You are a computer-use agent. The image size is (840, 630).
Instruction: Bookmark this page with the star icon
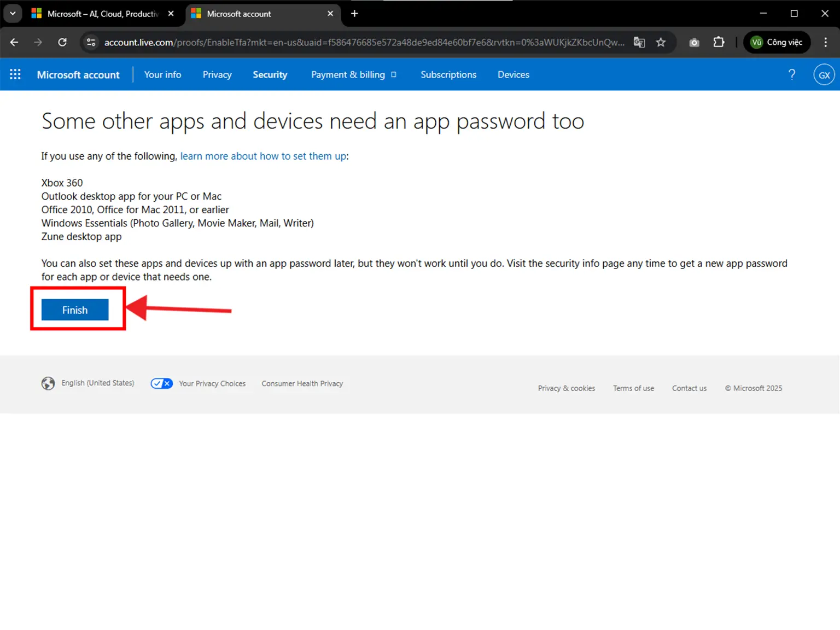pos(661,42)
